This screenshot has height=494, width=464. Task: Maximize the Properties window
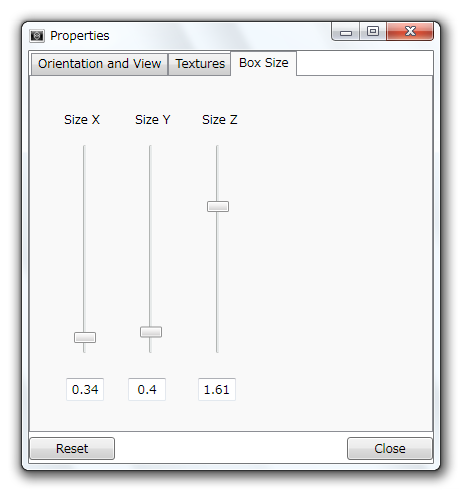tap(373, 32)
